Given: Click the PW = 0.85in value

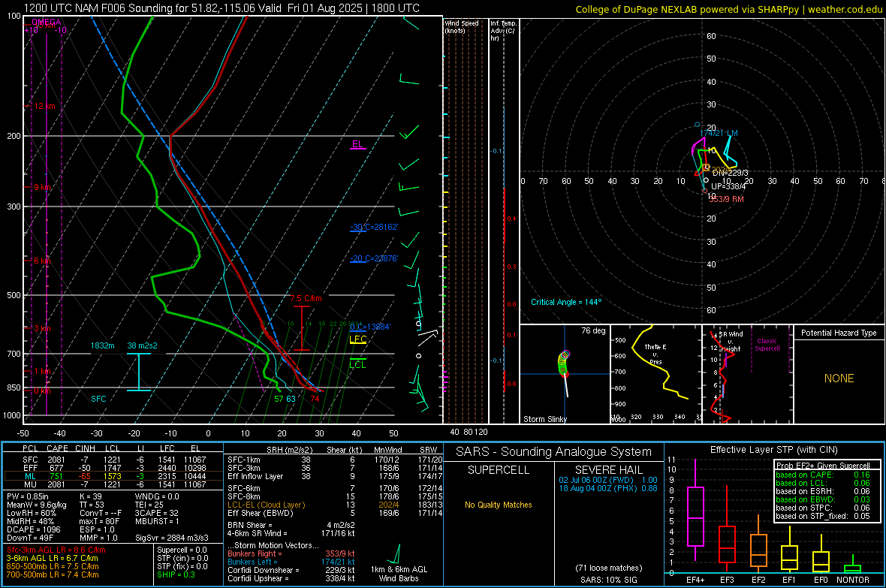Looking at the screenshot, I should pyautogui.click(x=28, y=496).
